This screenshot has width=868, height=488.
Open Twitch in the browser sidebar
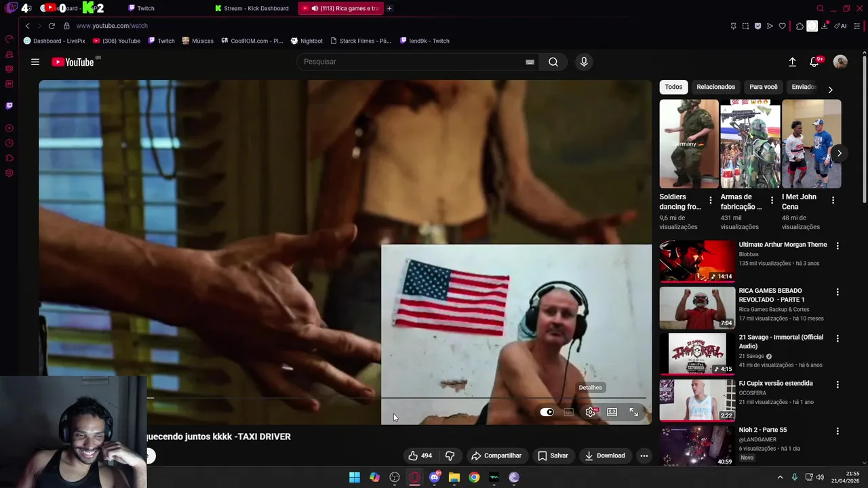point(9,106)
